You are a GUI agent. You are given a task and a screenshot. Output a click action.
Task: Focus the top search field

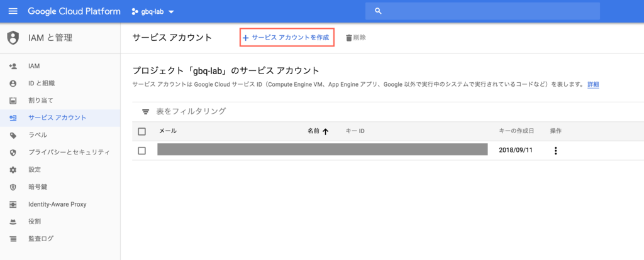(x=482, y=11)
